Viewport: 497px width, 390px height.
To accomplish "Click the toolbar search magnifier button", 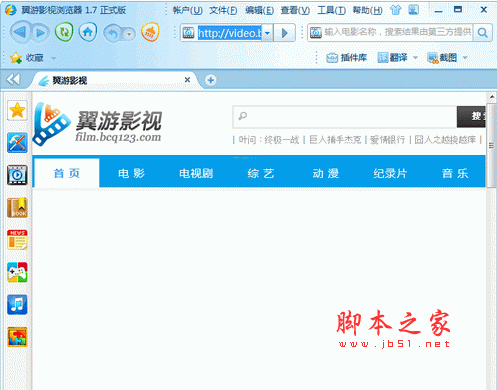I will tap(482, 33).
